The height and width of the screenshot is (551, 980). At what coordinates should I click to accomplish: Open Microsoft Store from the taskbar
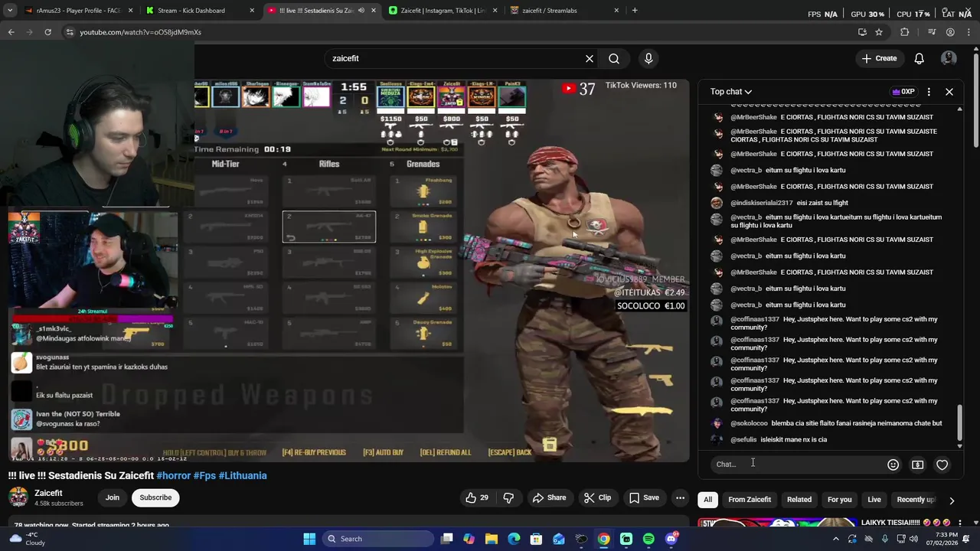[x=536, y=539]
